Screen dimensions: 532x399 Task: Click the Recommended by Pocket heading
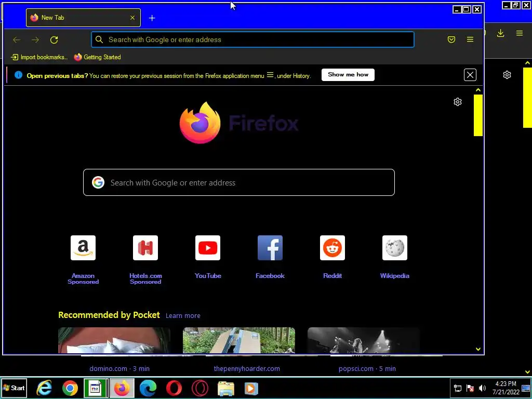point(109,315)
